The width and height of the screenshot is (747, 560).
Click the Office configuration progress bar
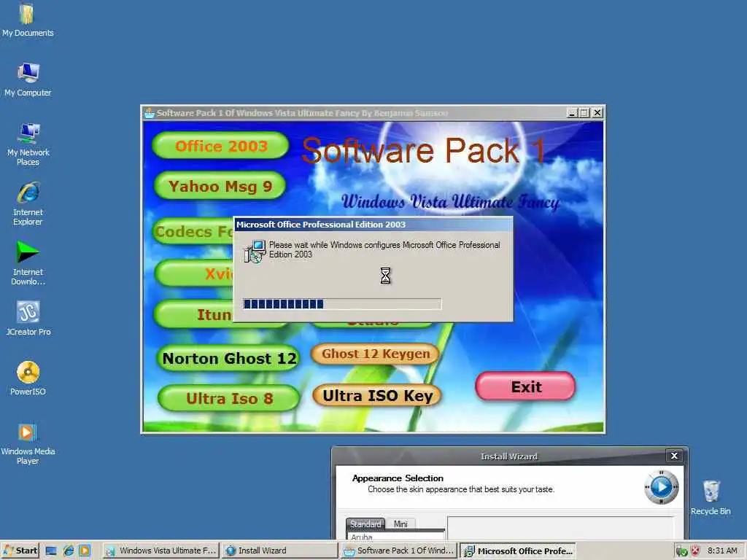click(x=342, y=304)
